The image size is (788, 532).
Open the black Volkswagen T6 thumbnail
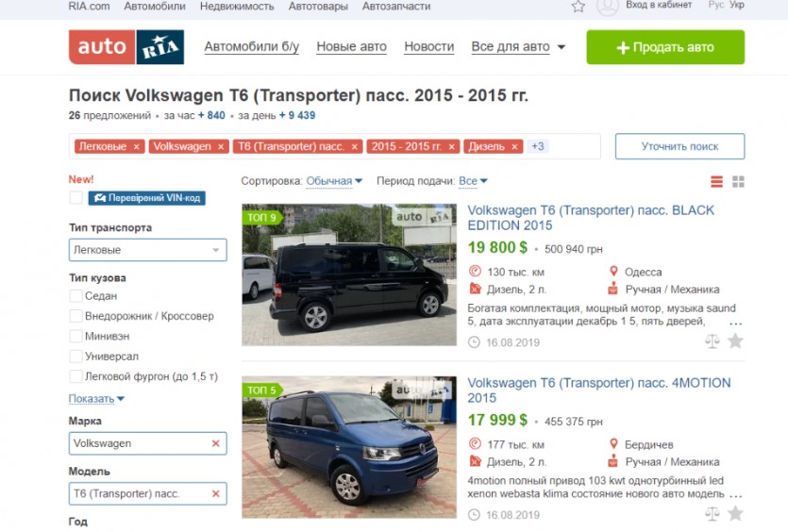(349, 274)
